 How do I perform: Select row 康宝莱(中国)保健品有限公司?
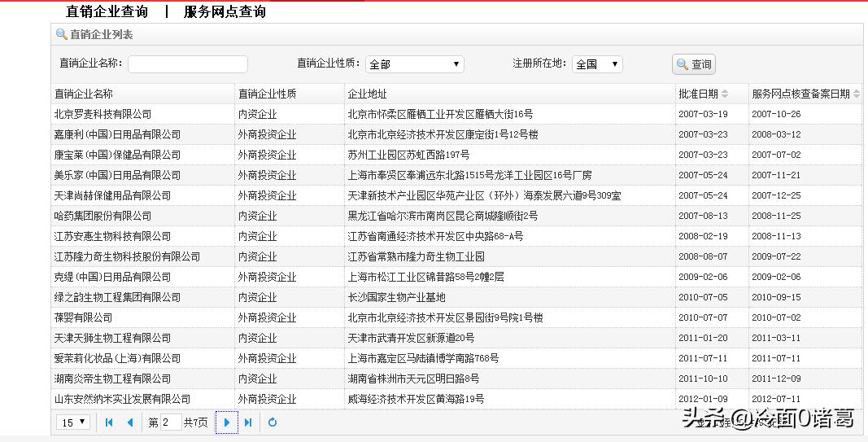coord(456,155)
